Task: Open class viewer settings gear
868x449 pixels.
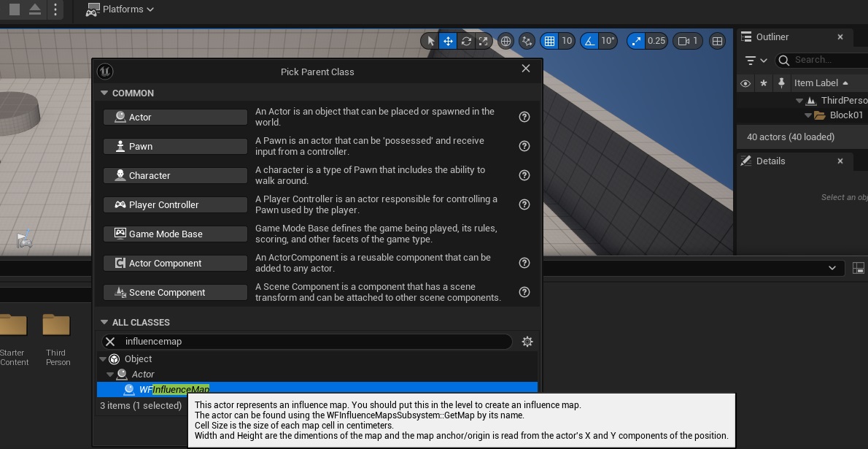Action: [x=527, y=342]
